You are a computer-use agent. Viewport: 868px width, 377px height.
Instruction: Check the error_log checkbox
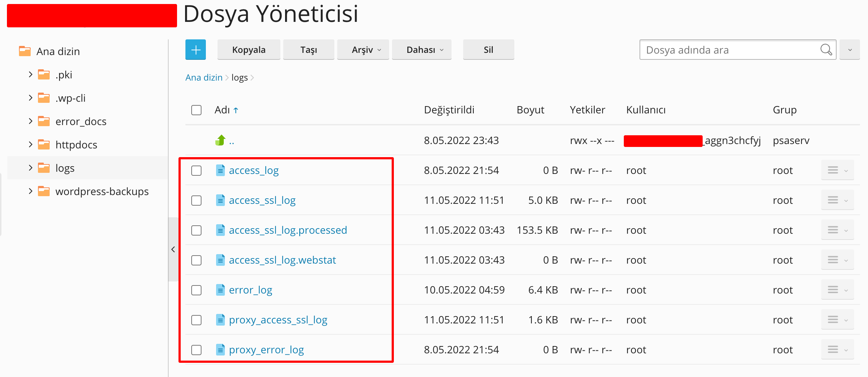[x=196, y=290]
